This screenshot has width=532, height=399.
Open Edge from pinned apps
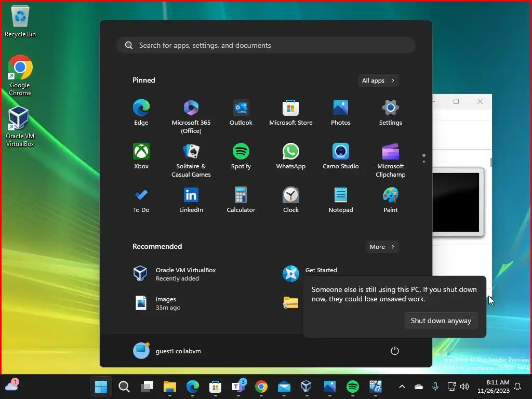point(141,113)
